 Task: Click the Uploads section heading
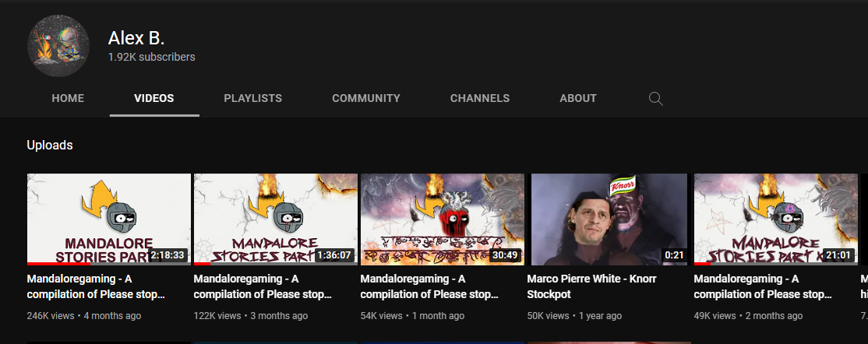pos(50,145)
